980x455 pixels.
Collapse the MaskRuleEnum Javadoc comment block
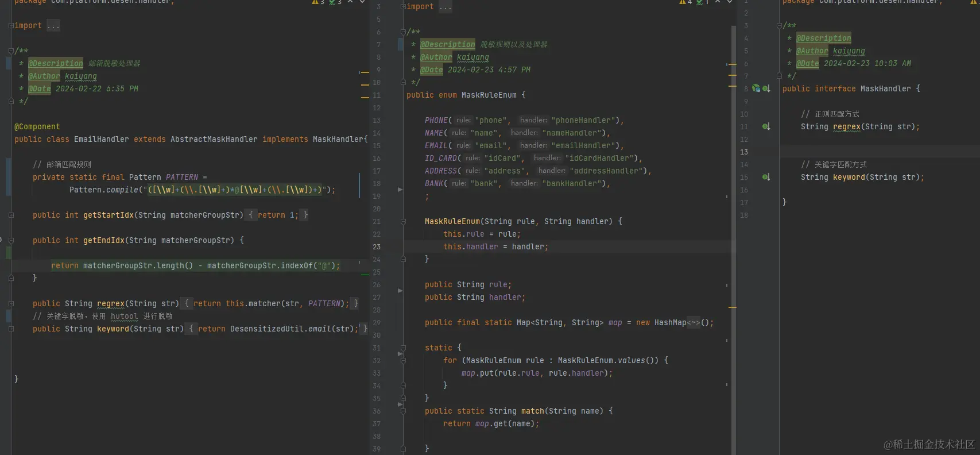[x=403, y=32]
